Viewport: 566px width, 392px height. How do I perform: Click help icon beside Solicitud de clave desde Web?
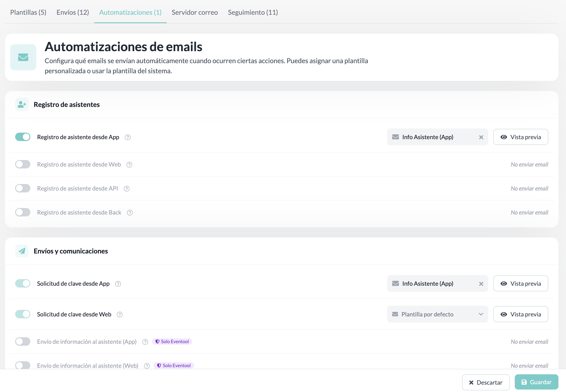(120, 315)
